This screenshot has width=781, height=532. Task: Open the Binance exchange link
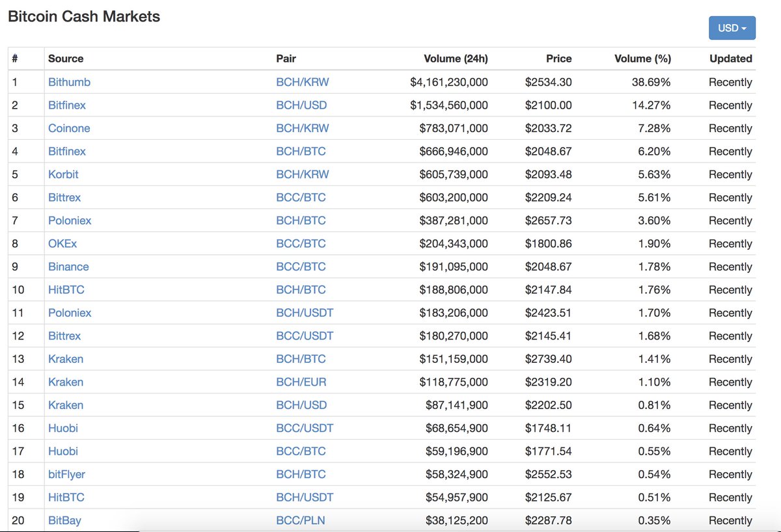pos(68,267)
